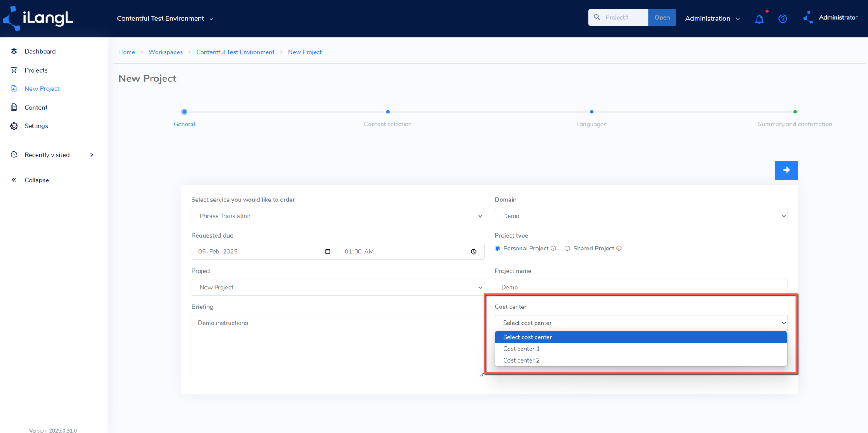
Task: Click the General step marker dot
Action: (x=184, y=112)
